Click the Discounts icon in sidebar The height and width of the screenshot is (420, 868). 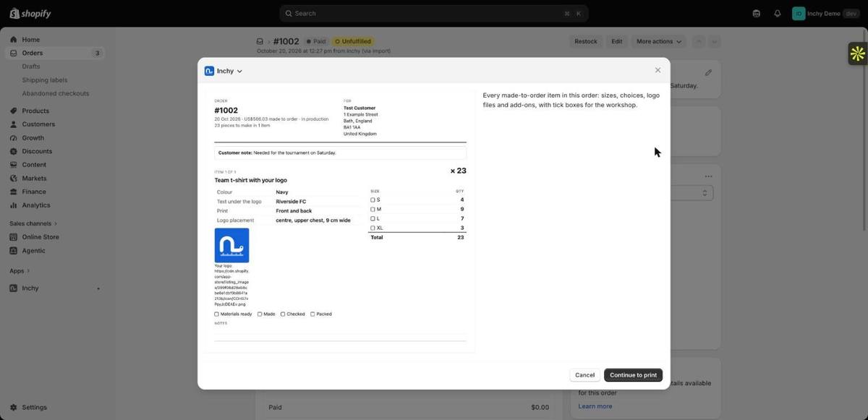click(x=13, y=151)
